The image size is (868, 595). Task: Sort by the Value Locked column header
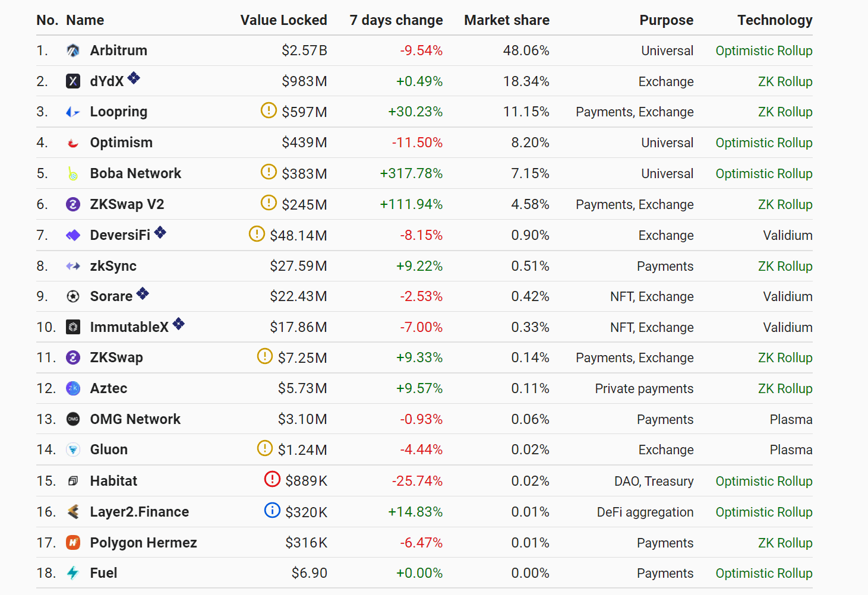click(283, 20)
